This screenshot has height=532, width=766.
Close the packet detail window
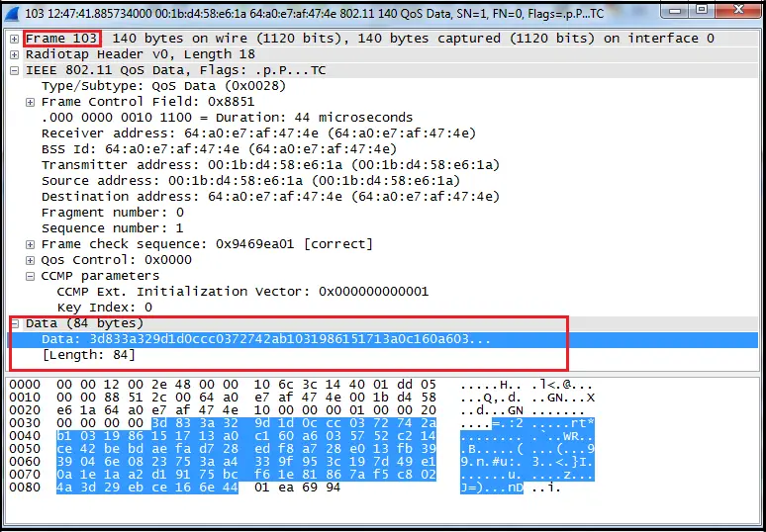tap(738, 10)
